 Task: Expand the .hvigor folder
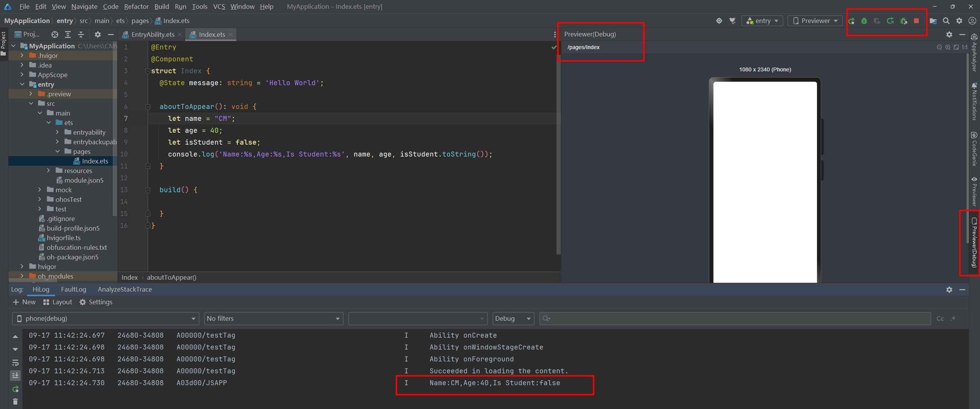22,56
